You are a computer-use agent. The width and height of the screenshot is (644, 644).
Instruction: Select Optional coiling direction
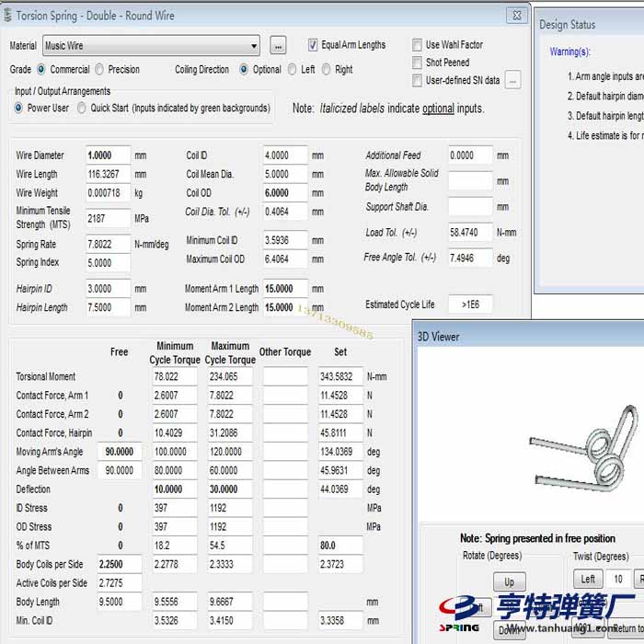coord(244,69)
